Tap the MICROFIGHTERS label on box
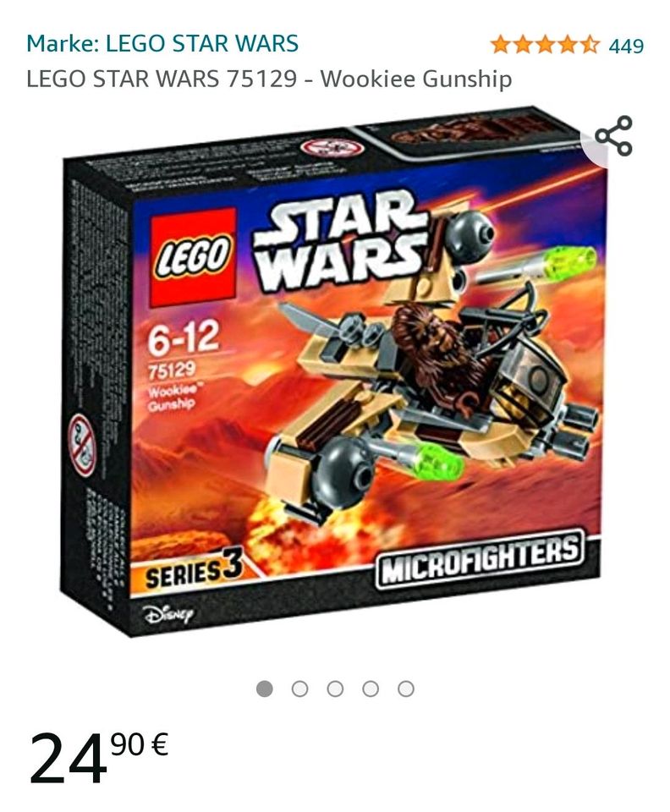 (480, 557)
